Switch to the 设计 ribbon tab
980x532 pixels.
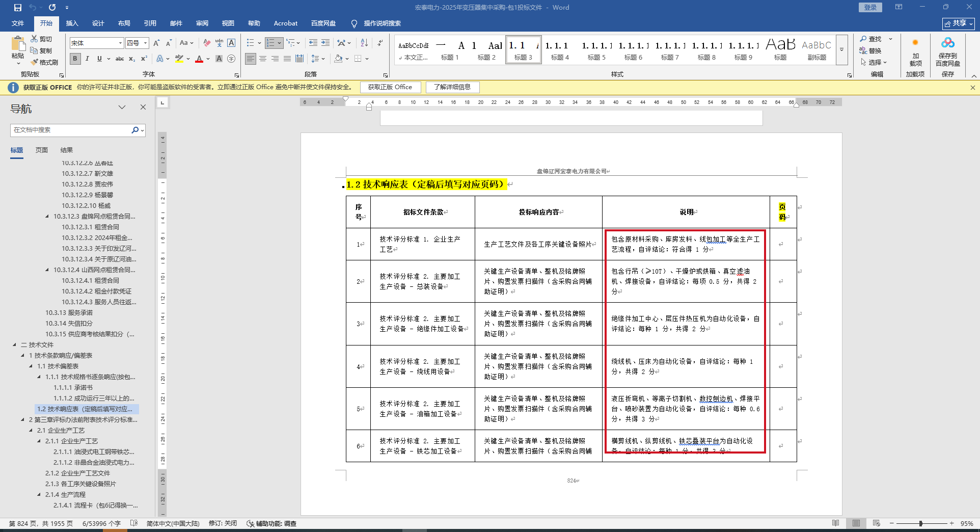point(98,23)
